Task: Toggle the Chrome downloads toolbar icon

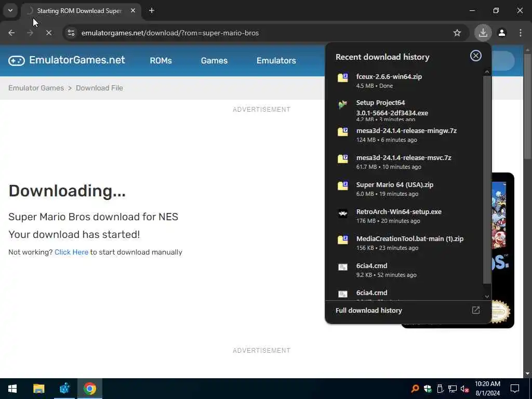Action: [x=483, y=33]
